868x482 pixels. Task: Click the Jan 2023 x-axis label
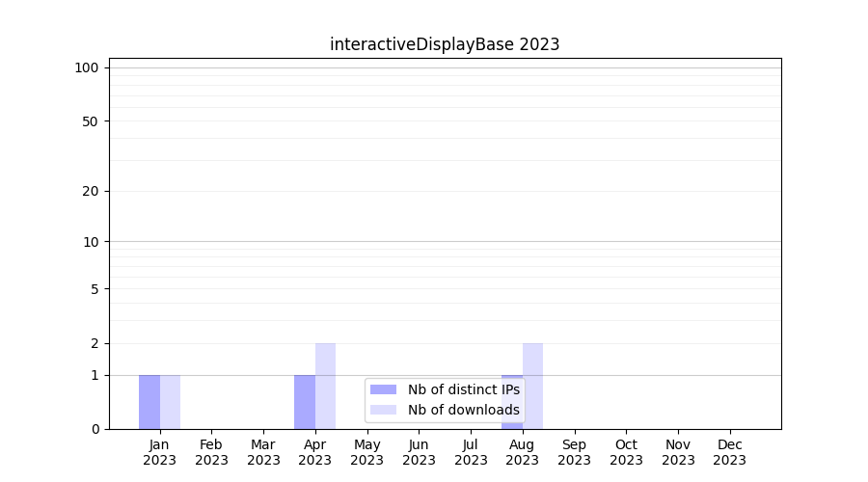pyautogui.click(x=159, y=452)
